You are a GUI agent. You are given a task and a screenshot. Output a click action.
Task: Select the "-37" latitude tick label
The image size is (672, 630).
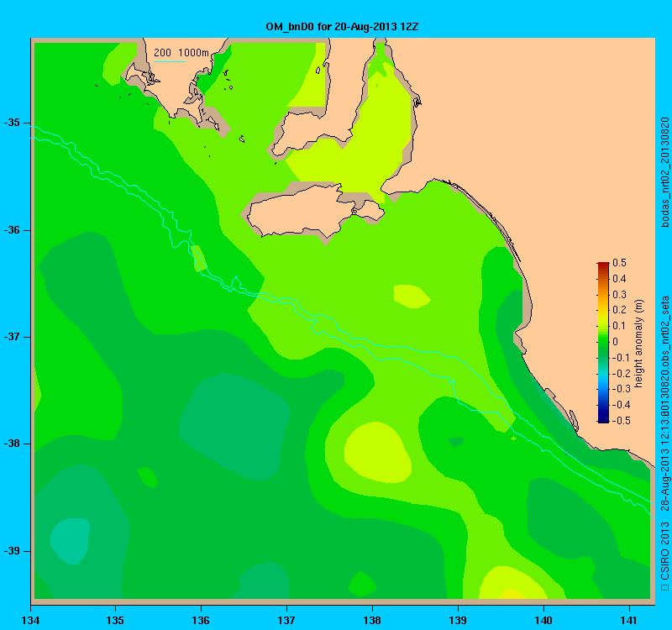click(x=12, y=337)
